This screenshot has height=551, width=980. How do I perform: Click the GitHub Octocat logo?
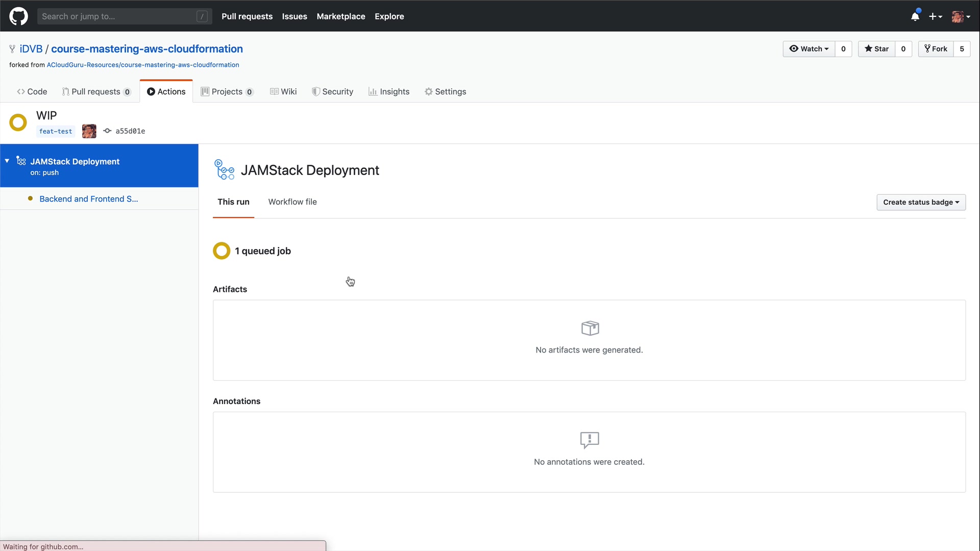point(18,16)
